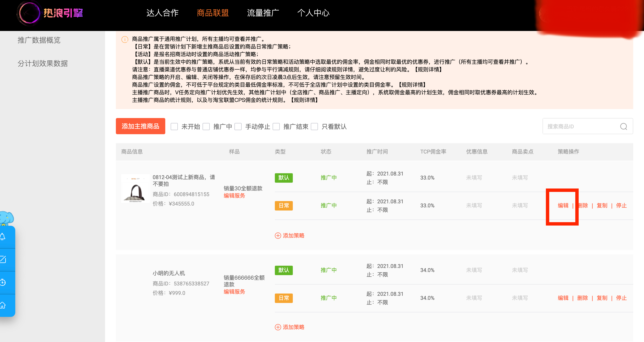Open 规则详情 link after 过度让利的风险

pyautogui.click(x=428, y=69)
